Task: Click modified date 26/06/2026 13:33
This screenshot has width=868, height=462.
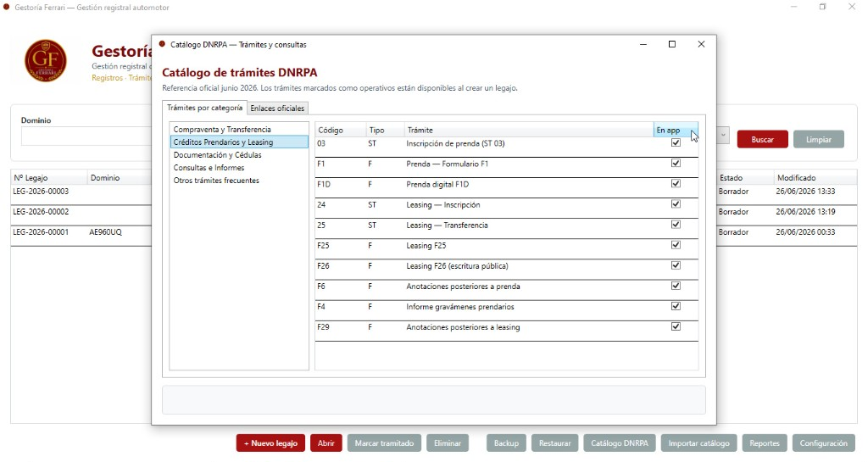Action: (805, 192)
